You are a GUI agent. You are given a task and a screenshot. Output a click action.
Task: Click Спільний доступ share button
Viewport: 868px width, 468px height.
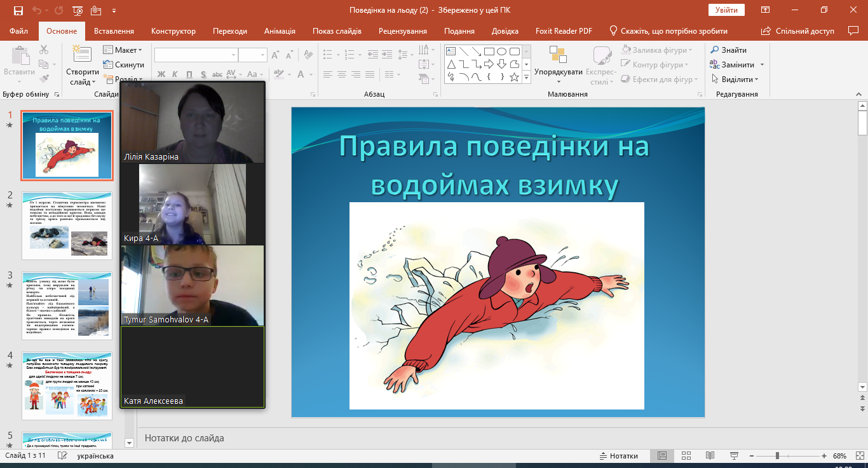[x=798, y=31]
